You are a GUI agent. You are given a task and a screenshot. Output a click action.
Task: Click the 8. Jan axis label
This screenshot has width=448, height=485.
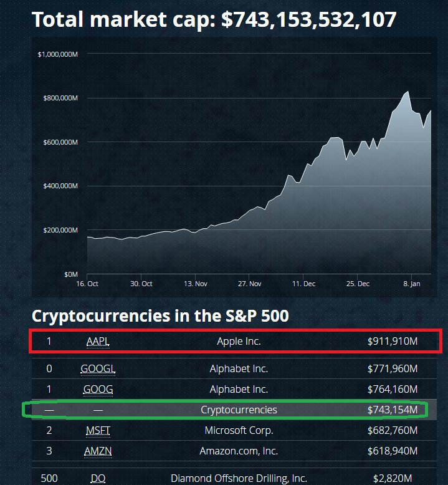(x=411, y=284)
